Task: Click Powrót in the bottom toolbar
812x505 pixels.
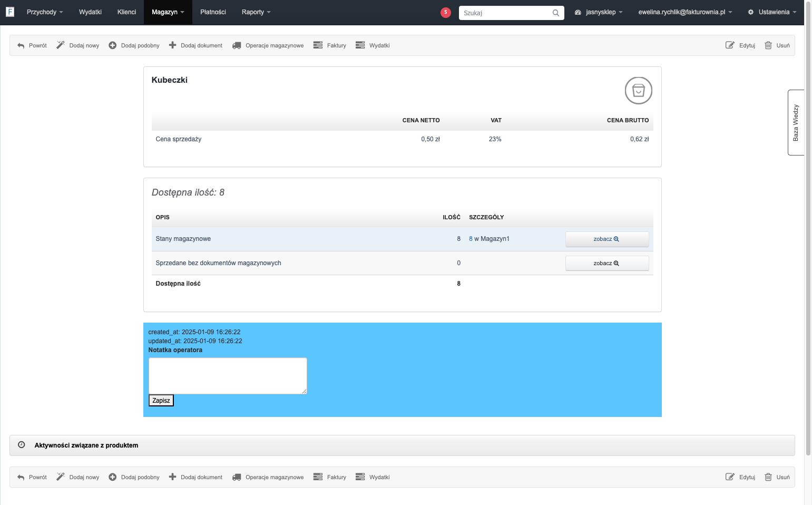Action: click(x=32, y=477)
